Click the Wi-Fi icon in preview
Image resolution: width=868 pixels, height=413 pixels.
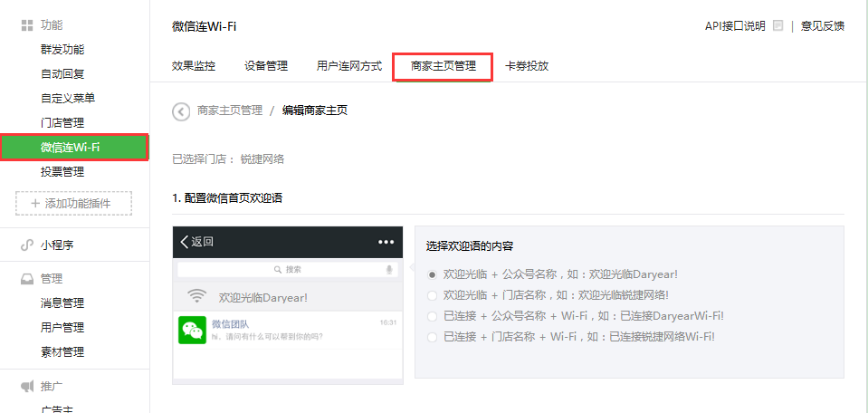(x=196, y=297)
